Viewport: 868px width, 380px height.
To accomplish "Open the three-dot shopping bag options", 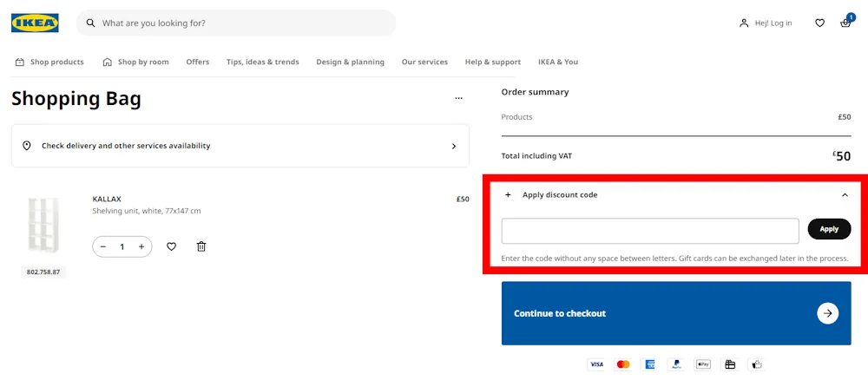I will pyautogui.click(x=458, y=98).
